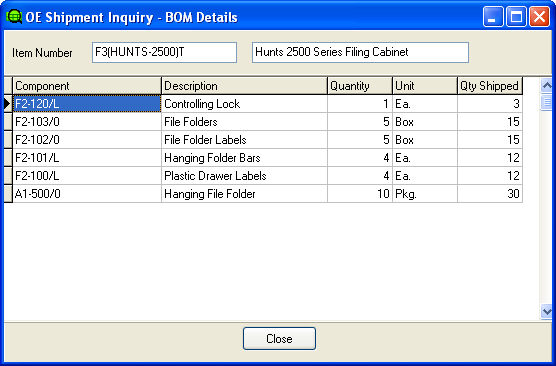Viewport: 556px width, 366px height.
Task: Close the window with the red X
Action: [x=539, y=17]
